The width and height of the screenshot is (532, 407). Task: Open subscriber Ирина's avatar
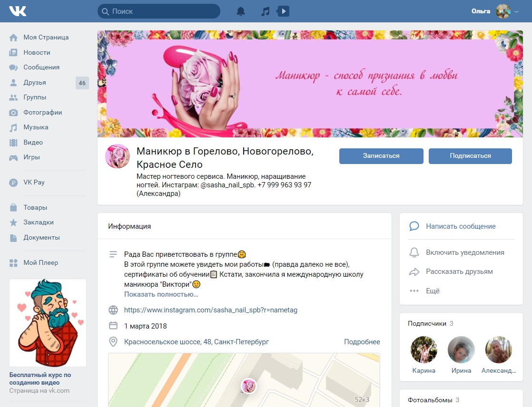(461, 350)
